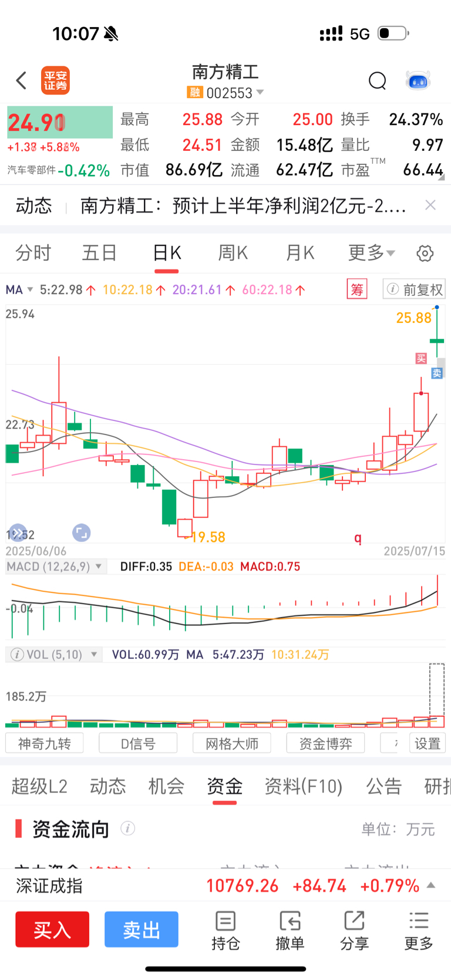Viewport: 451px width, 980px height.
Task: Open search with magnifier icon
Action: (378, 80)
